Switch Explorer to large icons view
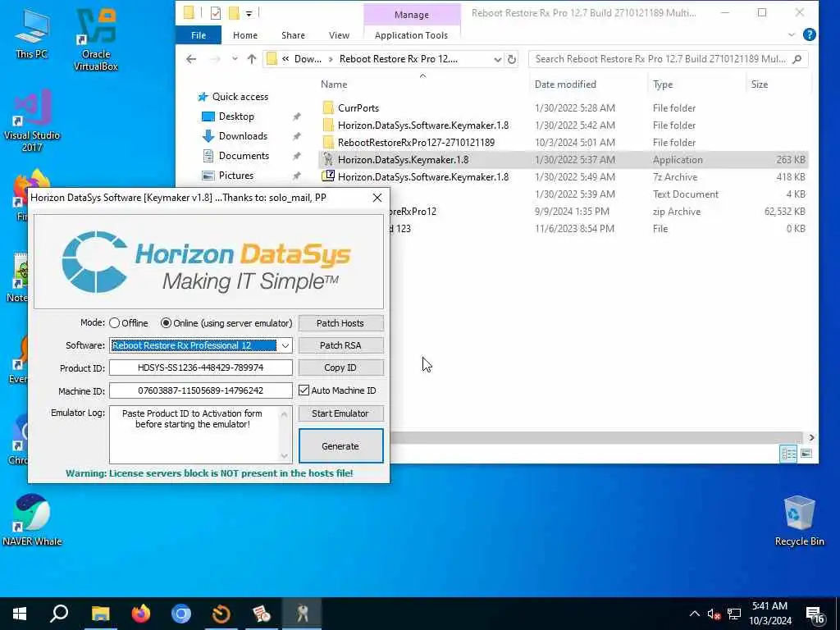The height and width of the screenshot is (630, 840). click(806, 454)
